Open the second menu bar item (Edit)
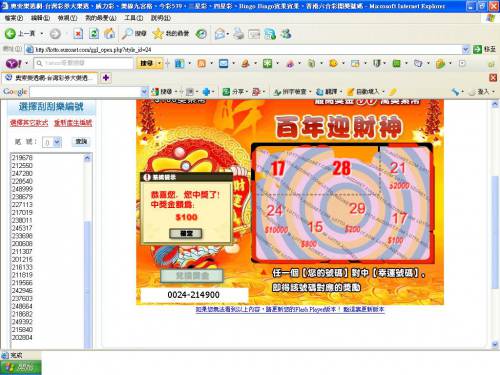 40,18
